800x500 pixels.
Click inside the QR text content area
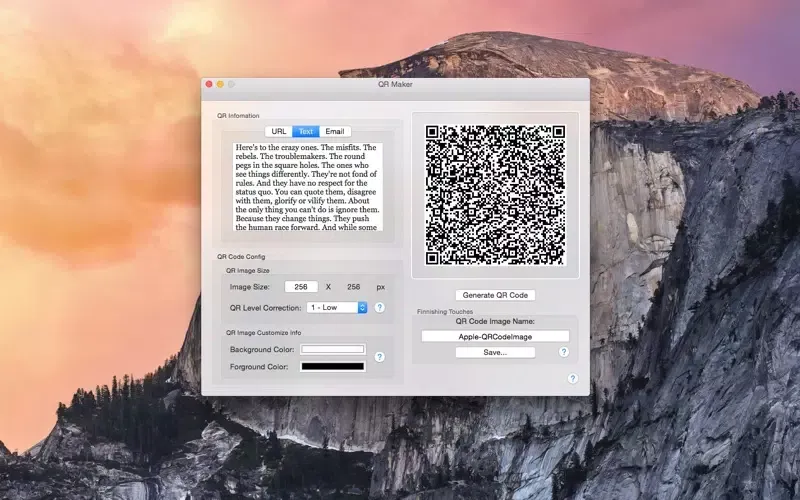click(308, 187)
